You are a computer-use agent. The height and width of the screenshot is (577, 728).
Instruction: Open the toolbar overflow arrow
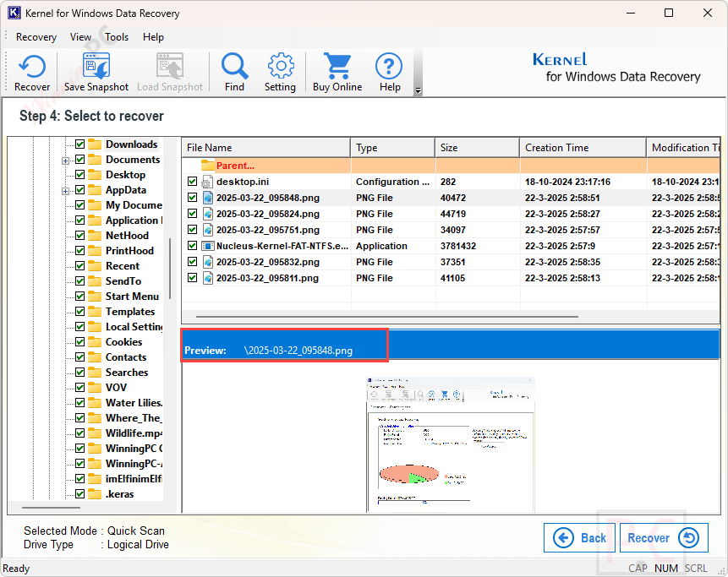(x=418, y=90)
